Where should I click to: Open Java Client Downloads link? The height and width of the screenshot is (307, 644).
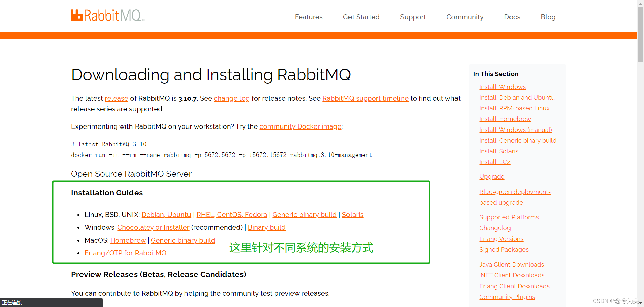pyautogui.click(x=512, y=265)
